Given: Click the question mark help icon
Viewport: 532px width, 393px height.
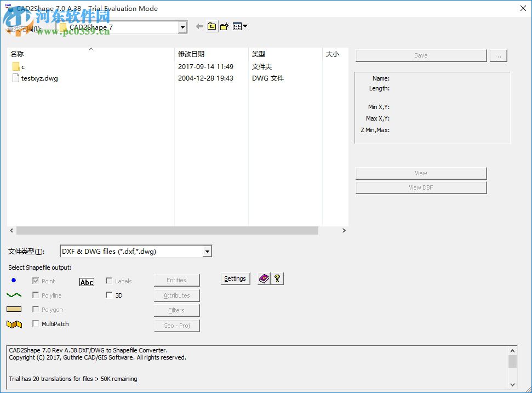Looking at the screenshot, I should [x=277, y=278].
